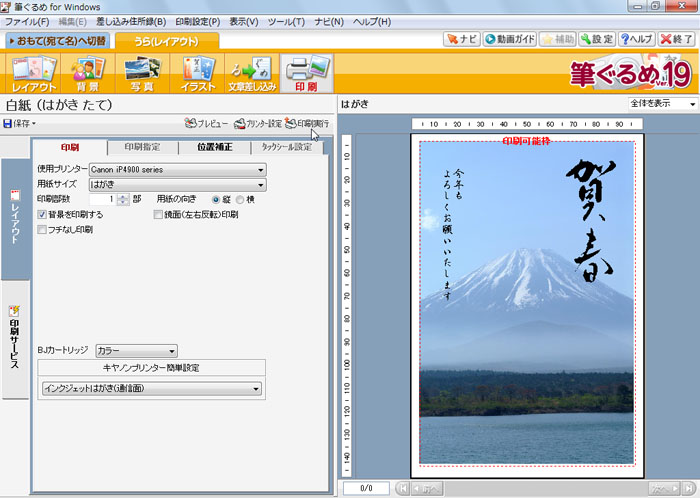Select 横 paper orientation radio button
The image size is (700, 498).
(x=238, y=199)
